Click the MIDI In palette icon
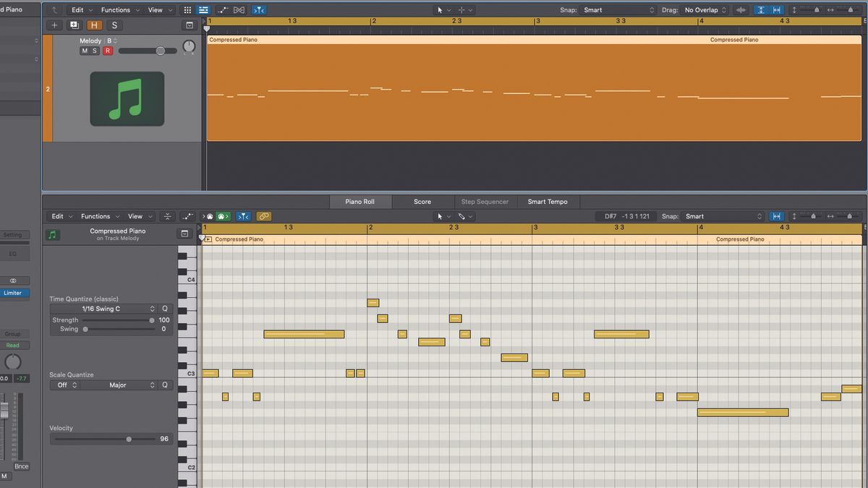 pos(209,216)
